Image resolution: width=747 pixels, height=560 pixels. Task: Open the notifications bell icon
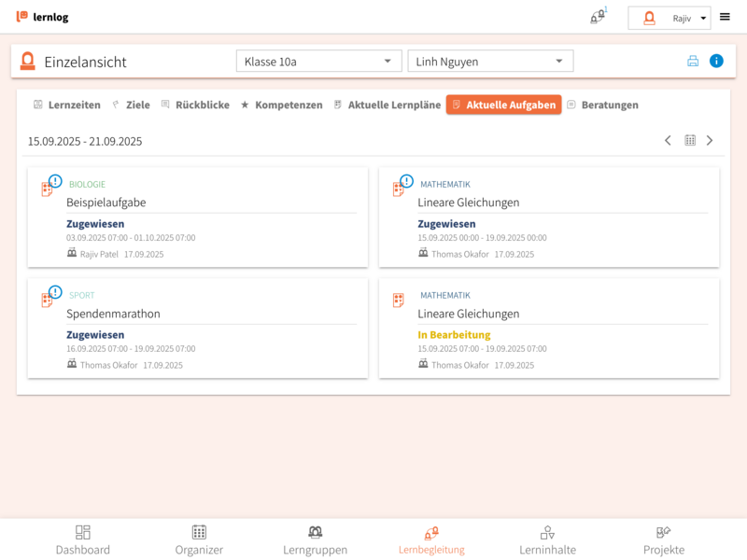tap(597, 17)
